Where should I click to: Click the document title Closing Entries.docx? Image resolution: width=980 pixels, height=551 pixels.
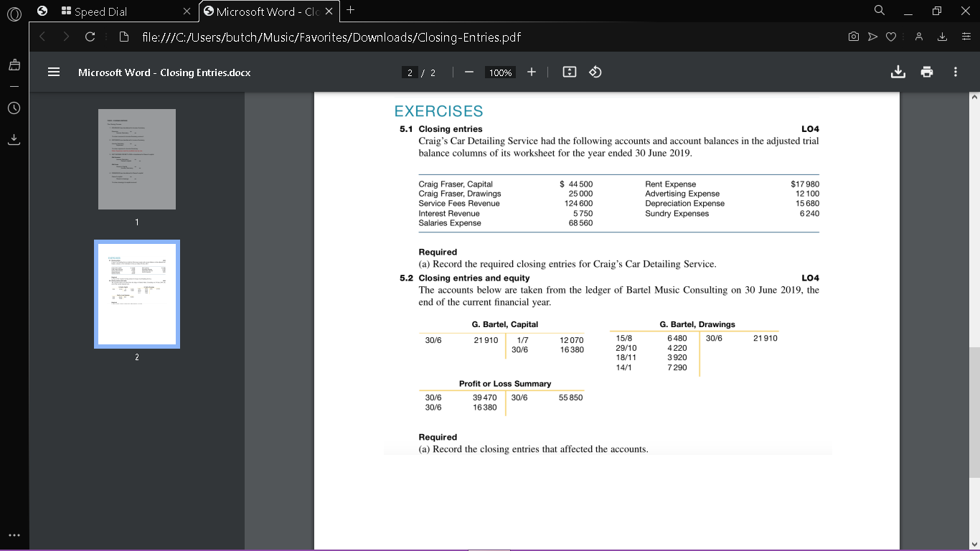click(164, 72)
